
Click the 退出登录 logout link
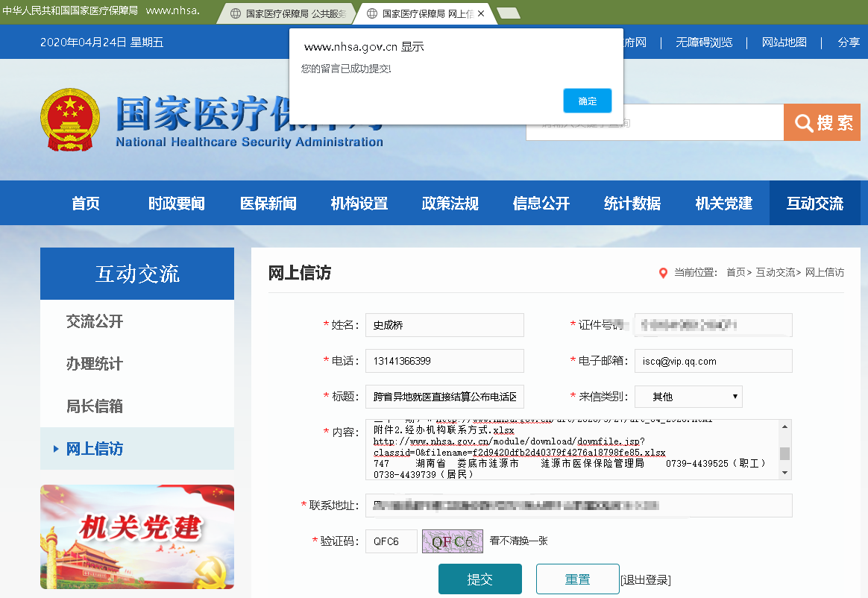point(646,579)
